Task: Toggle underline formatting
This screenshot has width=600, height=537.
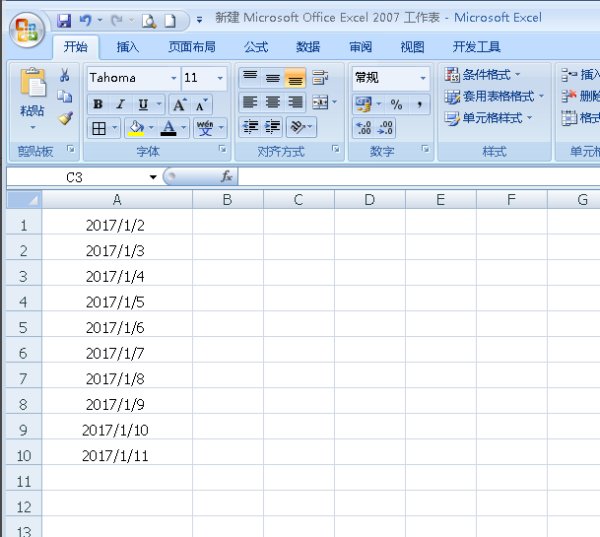Action: coord(143,104)
